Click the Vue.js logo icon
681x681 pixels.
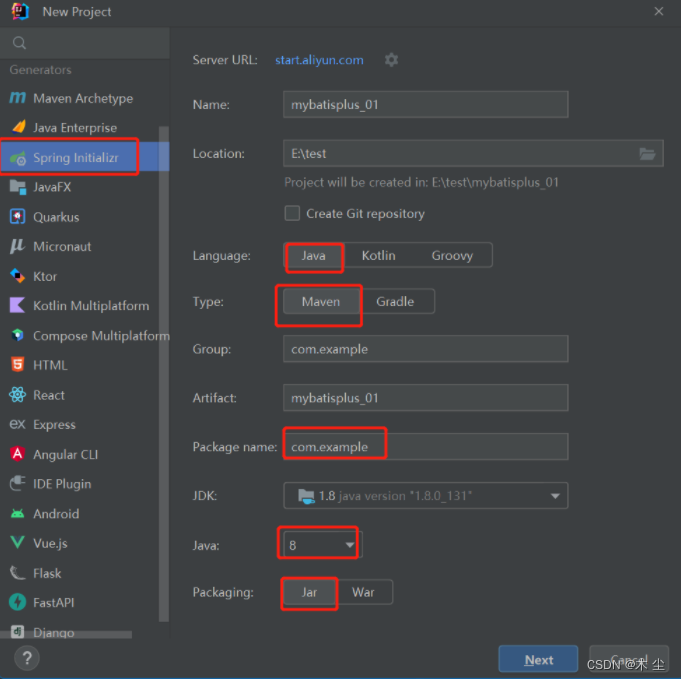(x=17, y=542)
